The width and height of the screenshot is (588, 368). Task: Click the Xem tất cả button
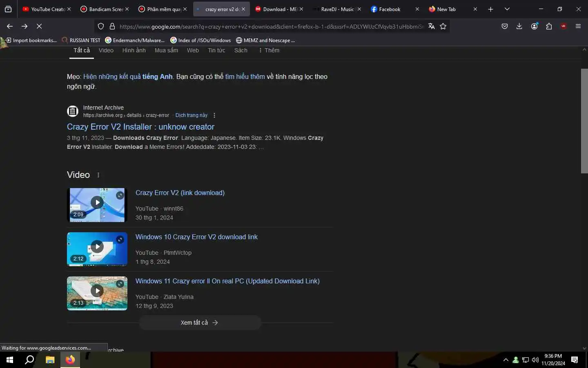point(200,323)
